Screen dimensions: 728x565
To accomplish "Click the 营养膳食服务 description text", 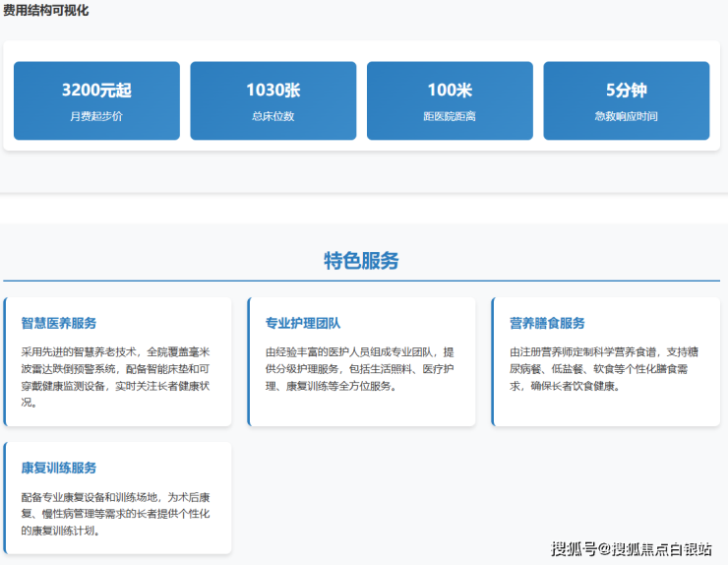I will 603,369.
